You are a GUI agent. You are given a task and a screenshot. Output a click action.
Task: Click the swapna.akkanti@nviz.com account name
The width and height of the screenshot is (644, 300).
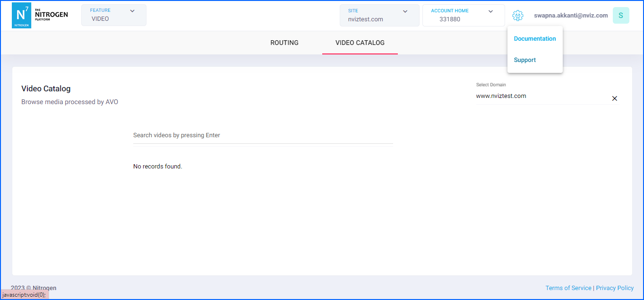click(x=571, y=16)
